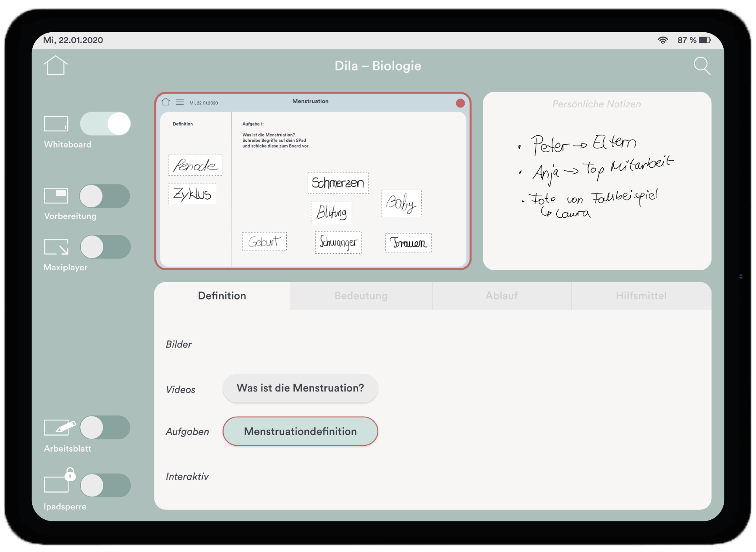Click the Whiteboard screen icon
This screenshot has height=552, width=756.
[56, 124]
